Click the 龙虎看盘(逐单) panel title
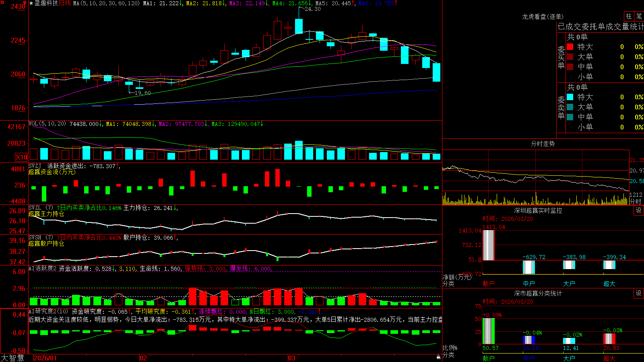The image size is (644, 362). [x=543, y=16]
